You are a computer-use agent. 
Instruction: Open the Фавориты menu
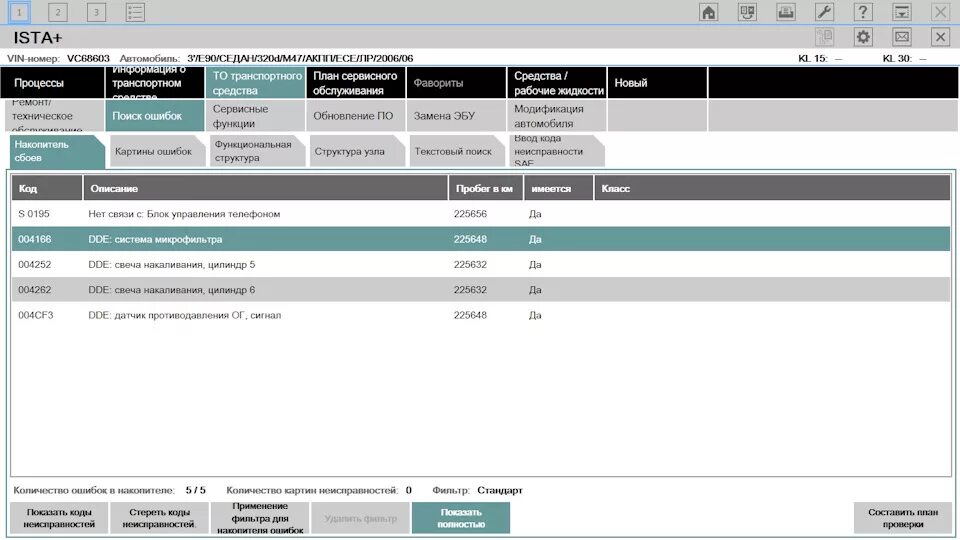[456, 83]
